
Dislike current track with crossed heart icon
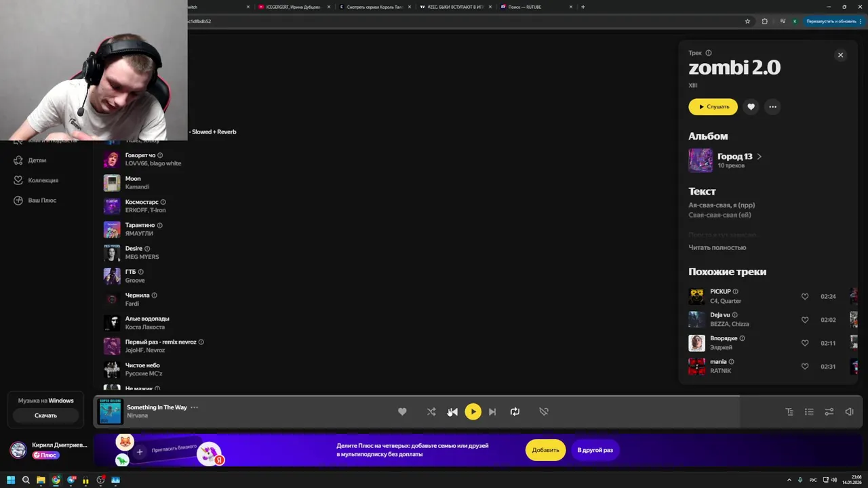(544, 411)
